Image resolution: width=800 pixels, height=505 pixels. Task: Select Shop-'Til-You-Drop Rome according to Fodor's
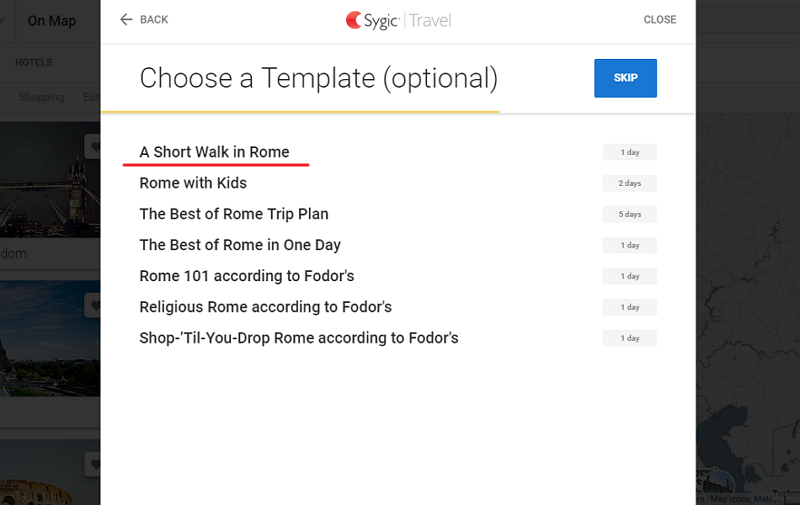[299, 338]
